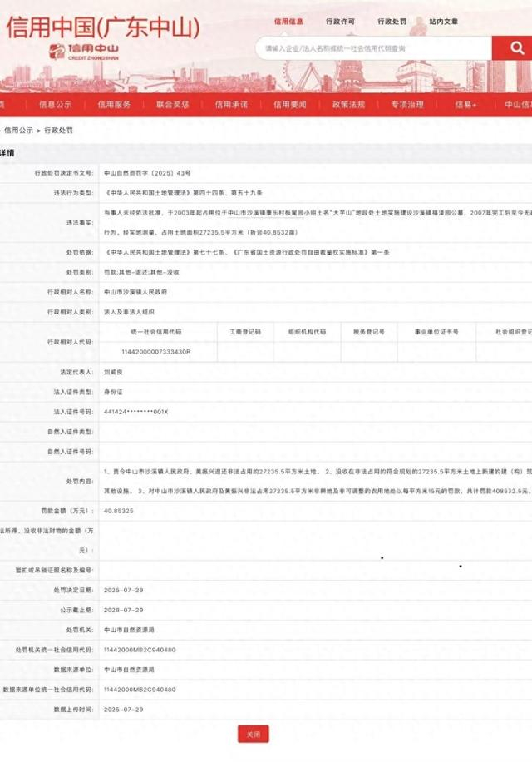Click the 公示截止期 value 2028-07-29

click(x=123, y=610)
